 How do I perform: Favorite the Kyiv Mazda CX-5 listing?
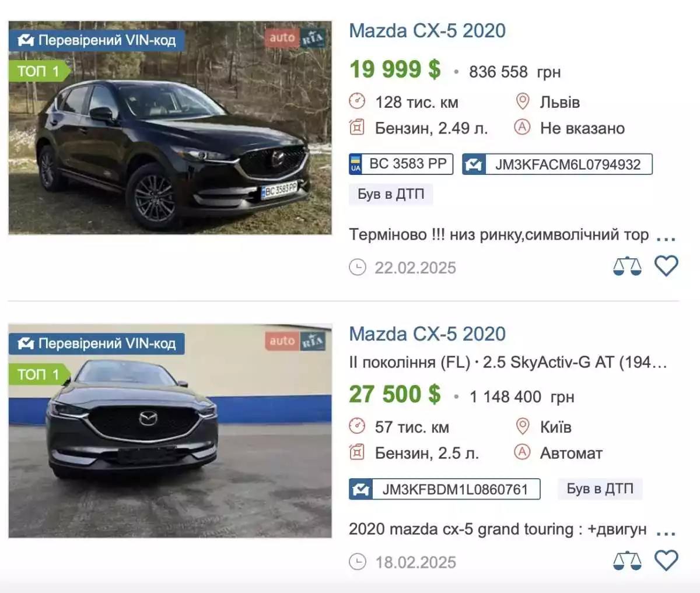[x=666, y=560]
